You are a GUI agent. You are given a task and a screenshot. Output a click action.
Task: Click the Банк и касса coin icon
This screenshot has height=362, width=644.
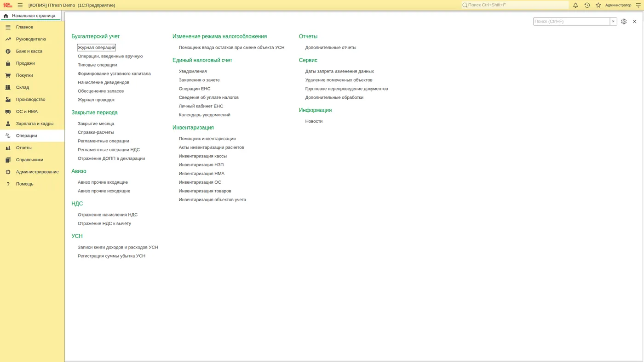pyautogui.click(x=8, y=51)
